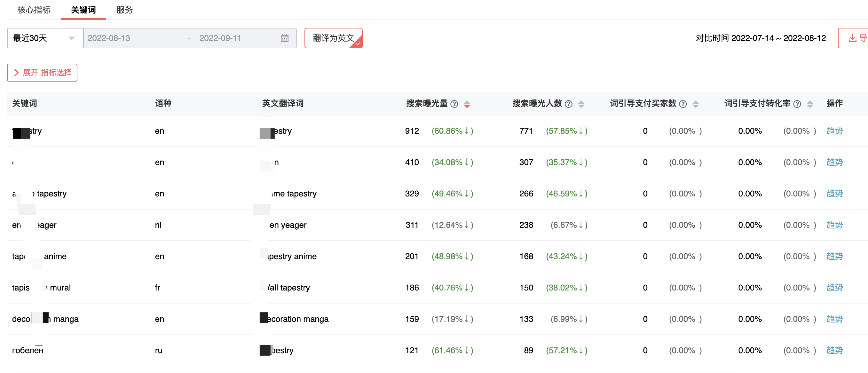868x373 pixels.
Task: Click help icon beside 搜索曝光人数 header
Action: 568,104
